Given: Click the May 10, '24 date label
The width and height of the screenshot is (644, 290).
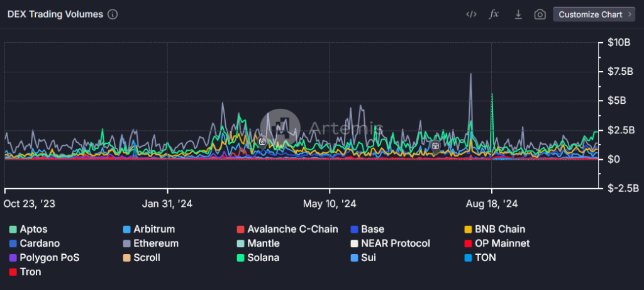Looking at the screenshot, I should [330, 204].
